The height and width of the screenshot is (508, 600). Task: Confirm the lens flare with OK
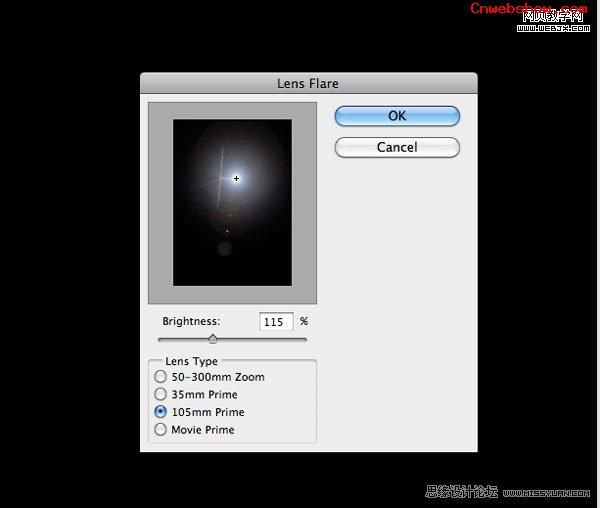click(x=397, y=116)
